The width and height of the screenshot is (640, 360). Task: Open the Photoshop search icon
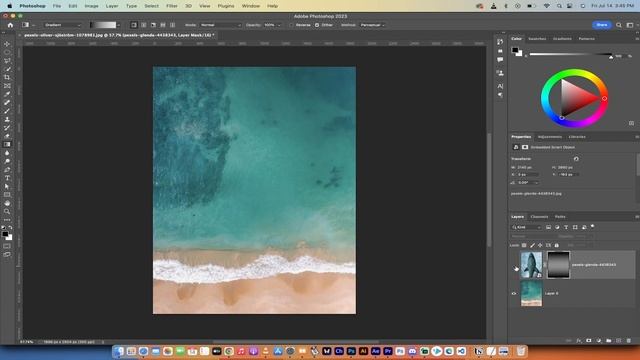tap(619, 25)
